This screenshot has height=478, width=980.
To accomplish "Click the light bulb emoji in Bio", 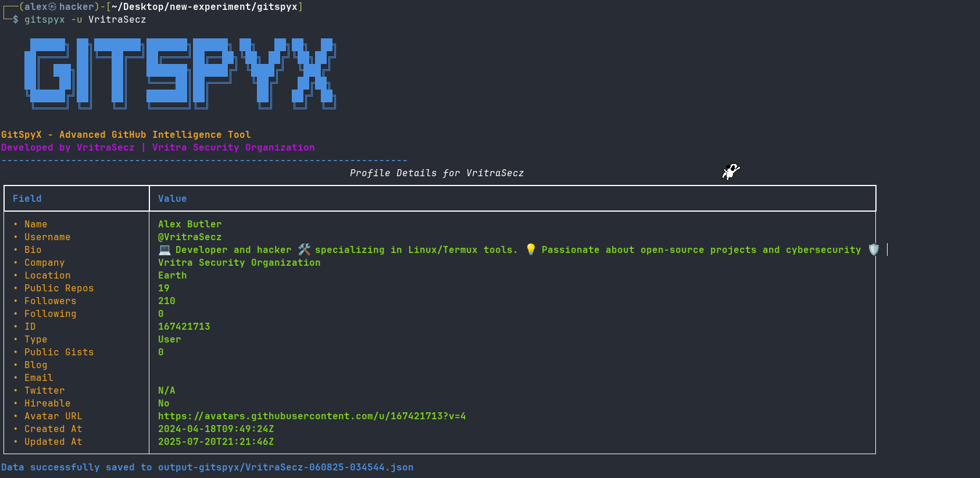I will pyautogui.click(x=531, y=249).
